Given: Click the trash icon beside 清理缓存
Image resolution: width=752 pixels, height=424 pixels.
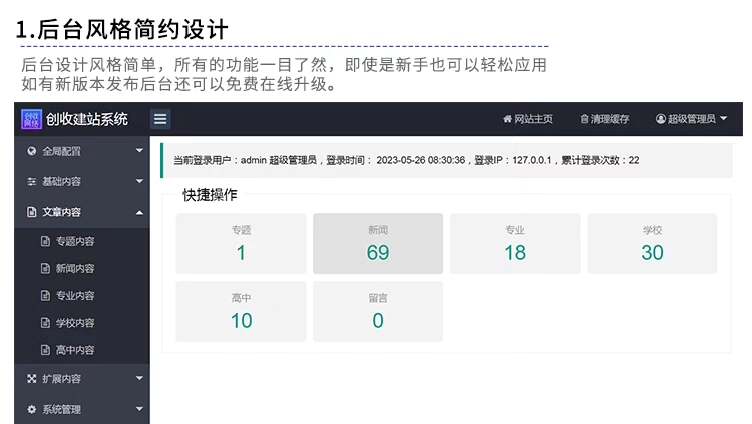Looking at the screenshot, I should (x=584, y=119).
